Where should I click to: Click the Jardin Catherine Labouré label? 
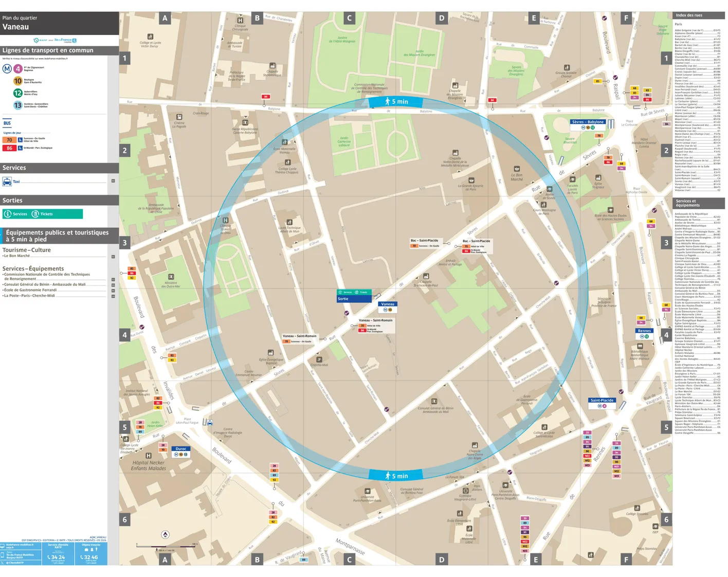point(344,141)
